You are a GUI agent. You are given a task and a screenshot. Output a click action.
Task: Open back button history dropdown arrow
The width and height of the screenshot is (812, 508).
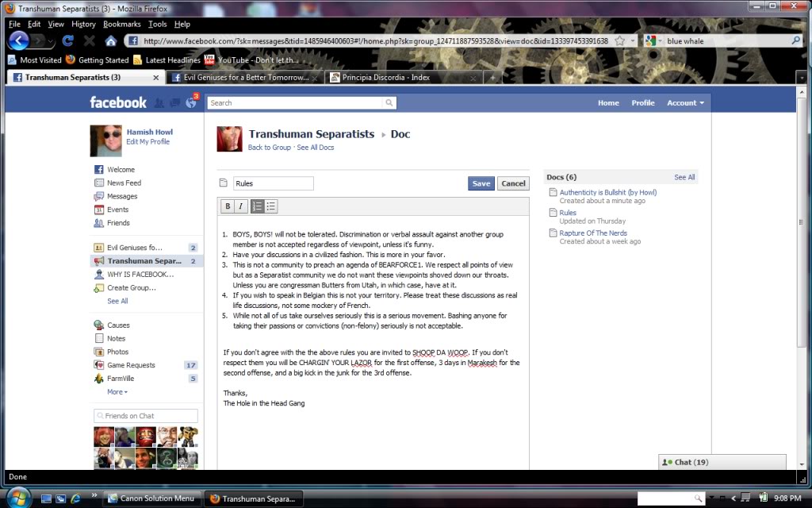point(51,40)
